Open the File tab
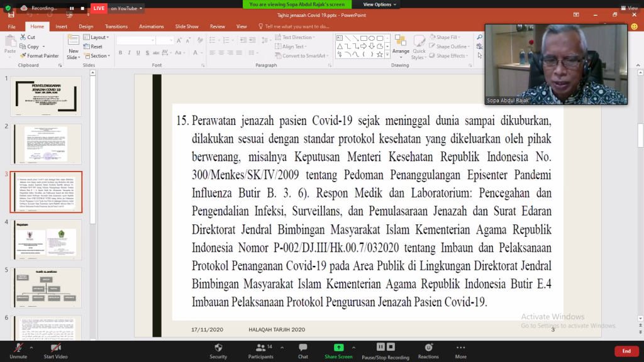Viewport: 644px width, 362px height. (x=11, y=26)
